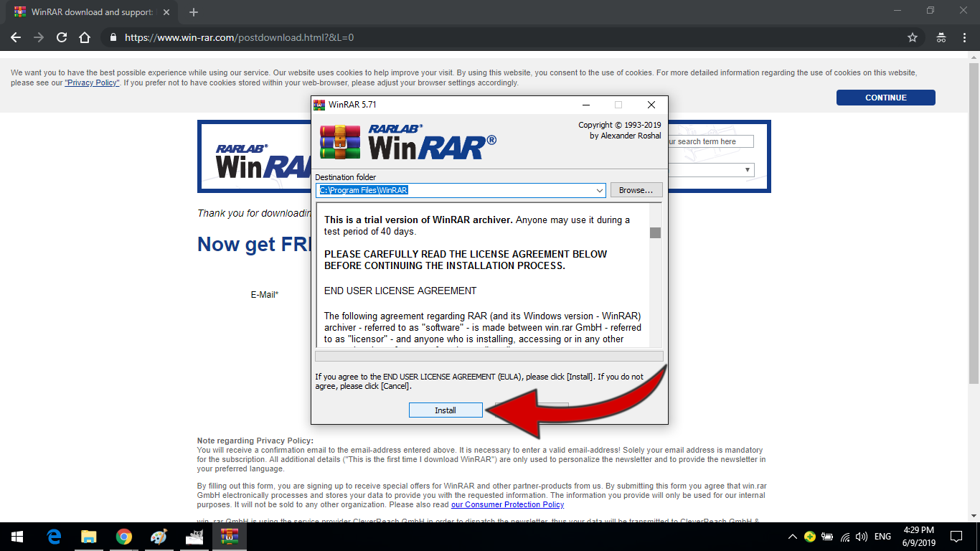Image resolution: width=980 pixels, height=551 pixels.
Task: Bookmark this page with the star icon
Action: coord(913,37)
